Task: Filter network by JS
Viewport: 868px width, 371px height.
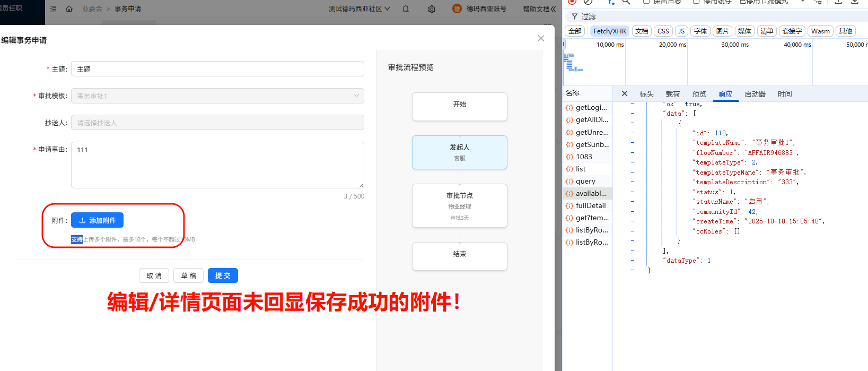Action: [681, 31]
